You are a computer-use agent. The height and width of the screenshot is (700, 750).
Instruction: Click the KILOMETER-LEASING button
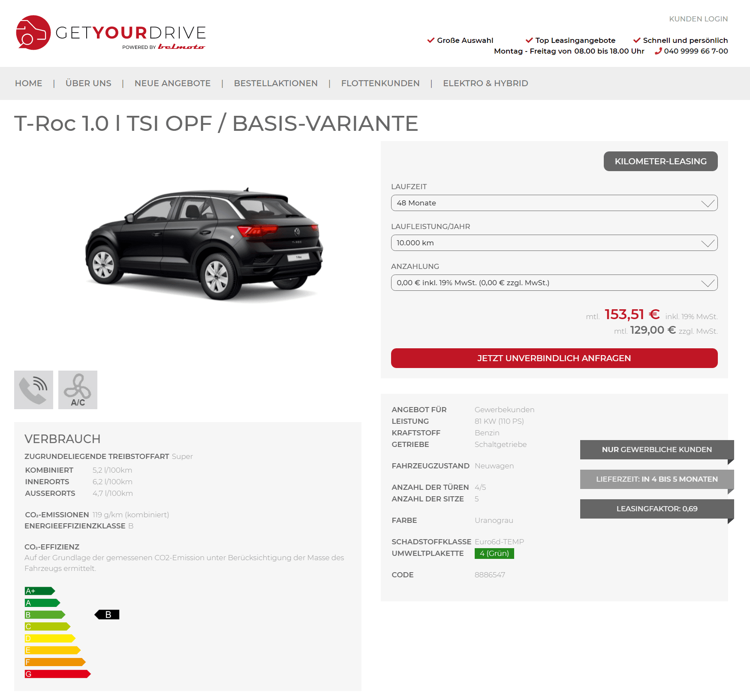tap(660, 161)
